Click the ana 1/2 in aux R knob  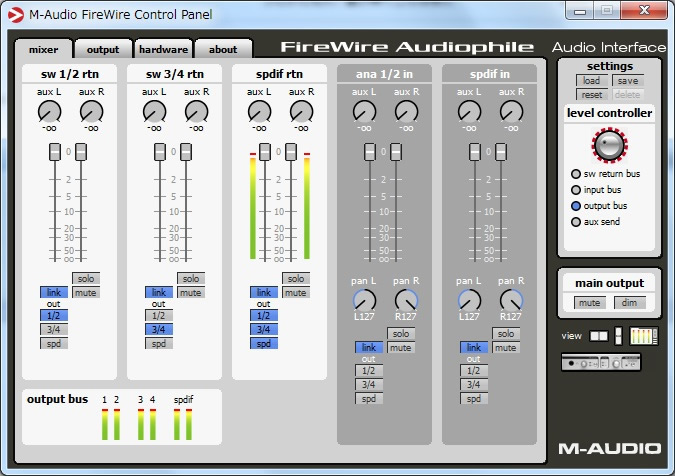click(x=406, y=112)
